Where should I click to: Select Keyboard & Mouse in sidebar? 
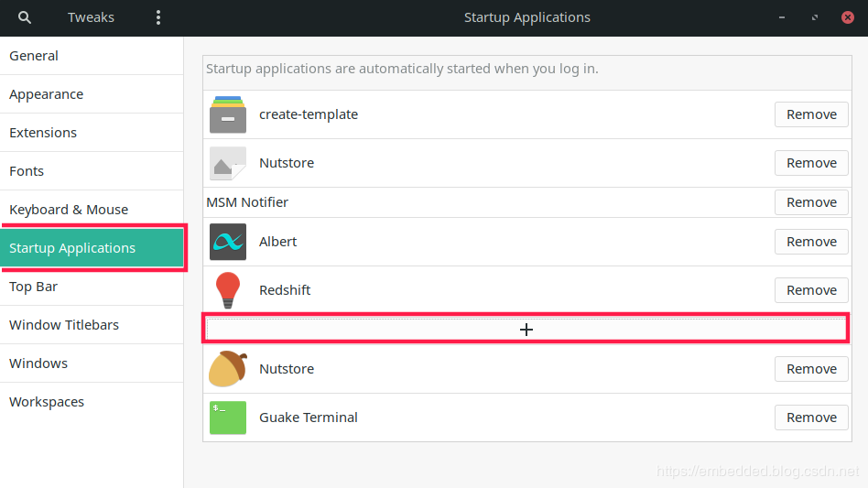(x=69, y=210)
